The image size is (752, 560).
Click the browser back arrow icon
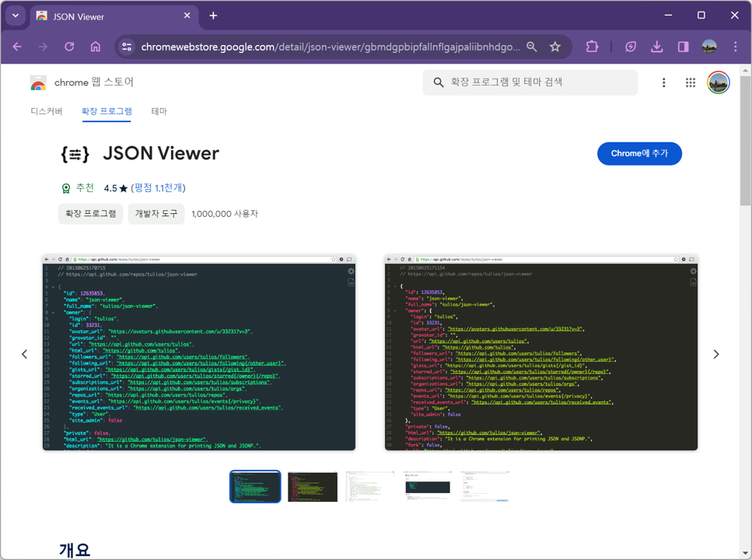tap(17, 47)
